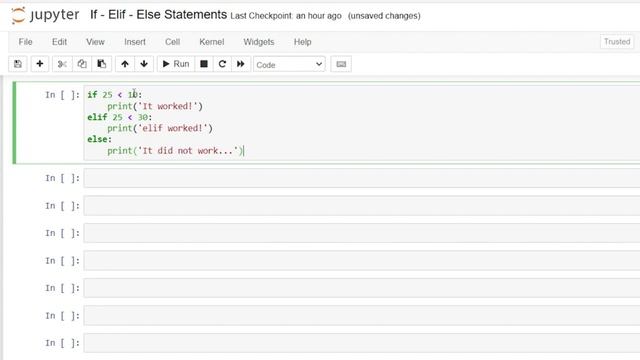
Task: Save and checkpoint the notebook
Action: pos(18,64)
